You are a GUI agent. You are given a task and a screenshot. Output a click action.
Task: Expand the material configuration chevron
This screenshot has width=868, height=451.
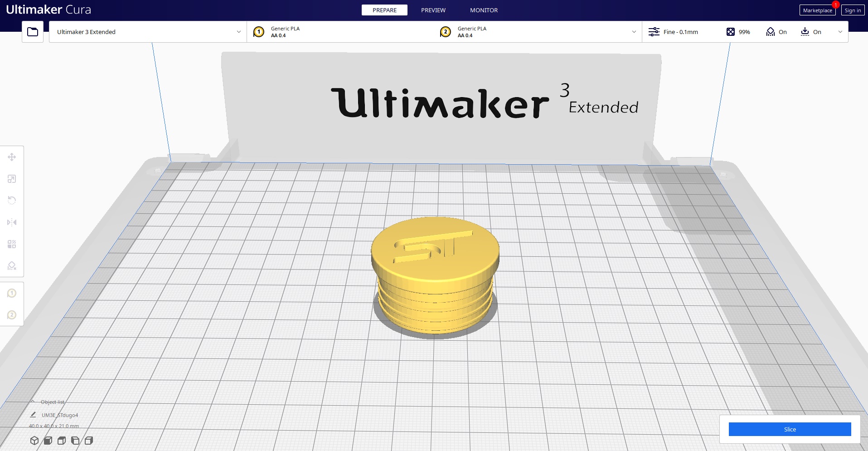(634, 32)
